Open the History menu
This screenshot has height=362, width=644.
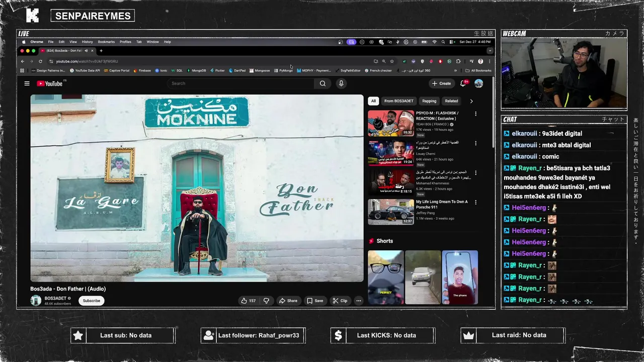click(88, 42)
